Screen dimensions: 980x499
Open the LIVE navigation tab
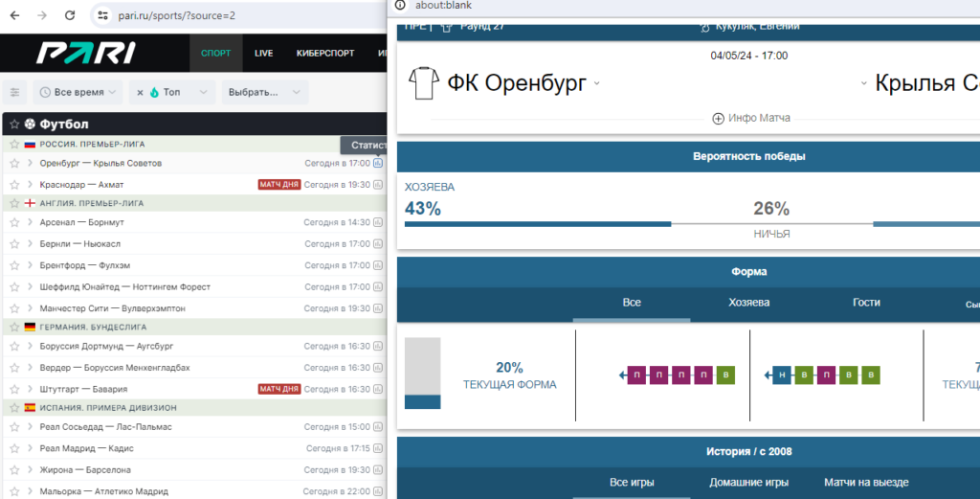[264, 53]
